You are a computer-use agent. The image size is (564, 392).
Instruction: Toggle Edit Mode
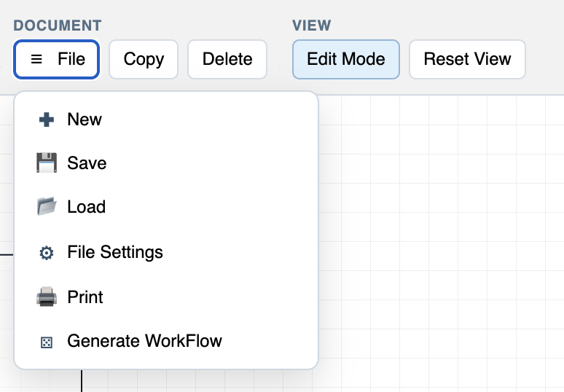[346, 59]
